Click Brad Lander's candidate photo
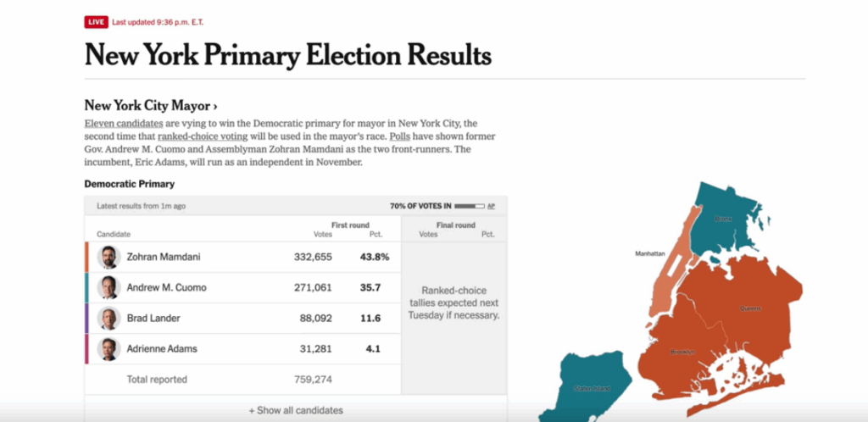Image resolution: width=868 pixels, height=422 pixels. point(108,318)
